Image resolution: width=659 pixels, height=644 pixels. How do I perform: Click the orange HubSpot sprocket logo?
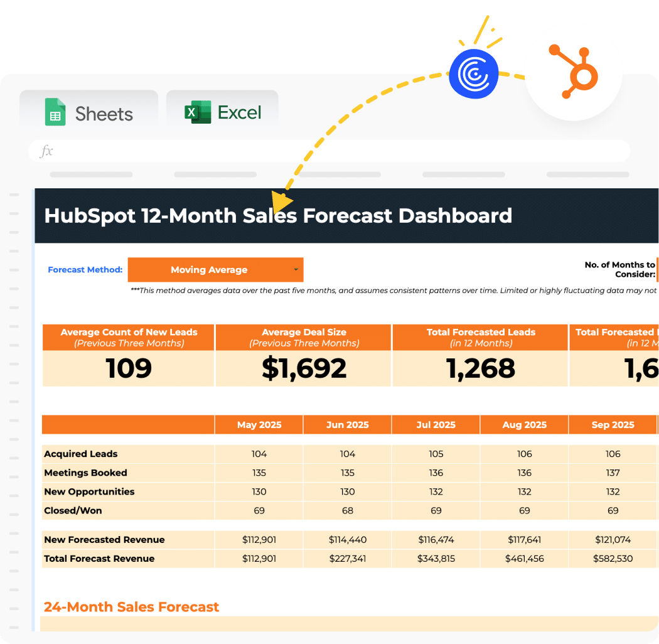(x=574, y=72)
